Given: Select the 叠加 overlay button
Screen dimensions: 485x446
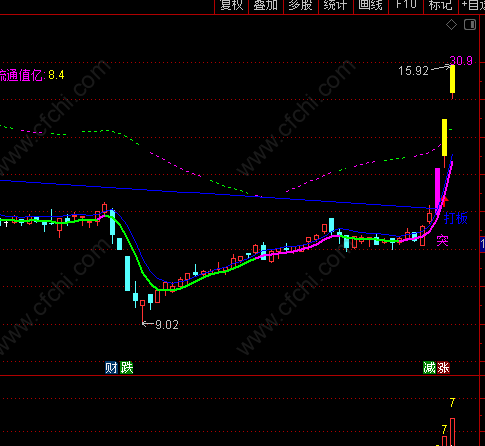Looking at the screenshot, I should pos(266,6).
